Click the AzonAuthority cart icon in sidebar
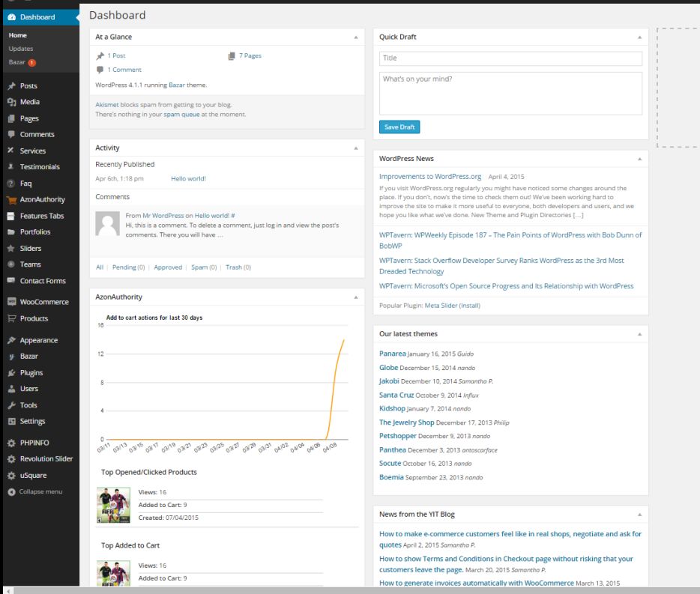 coord(11,200)
